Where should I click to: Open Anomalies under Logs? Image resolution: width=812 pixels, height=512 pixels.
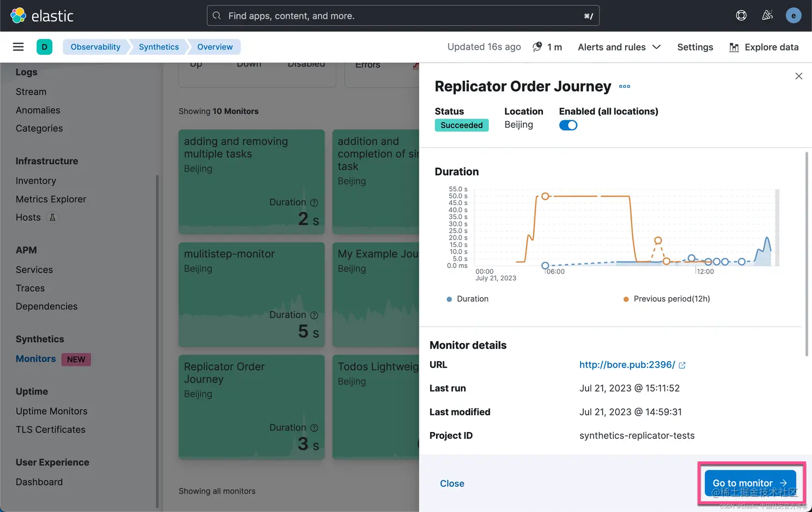click(x=38, y=110)
